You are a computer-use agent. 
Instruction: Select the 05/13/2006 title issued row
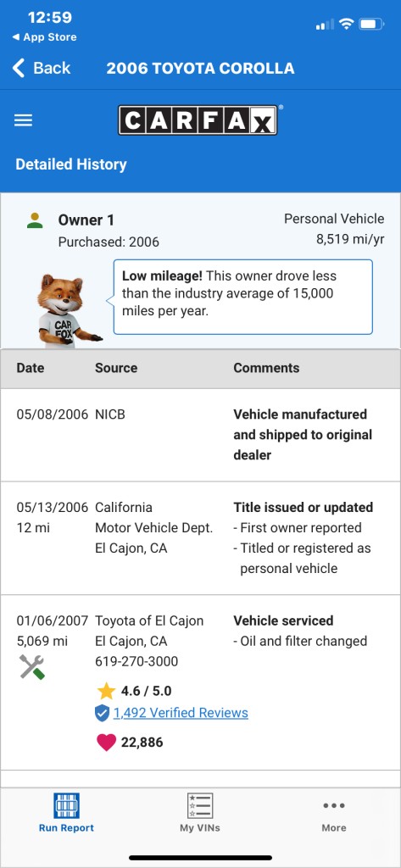(x=200, y=538)
